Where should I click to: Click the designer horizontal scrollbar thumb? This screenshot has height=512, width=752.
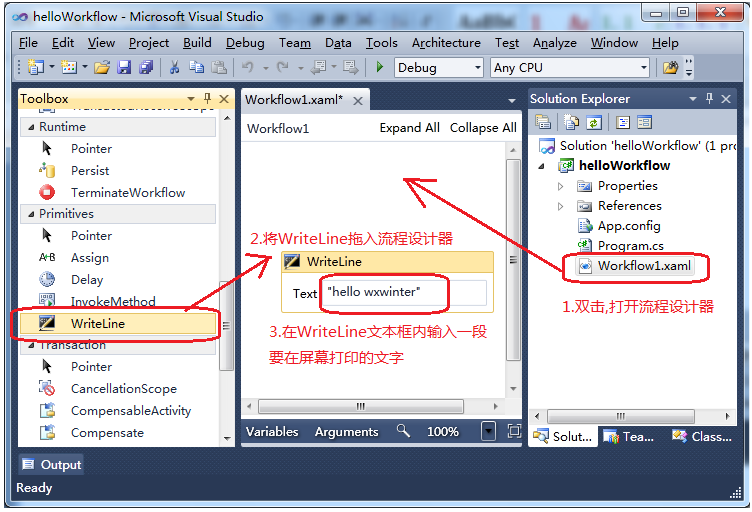point(361,407)
